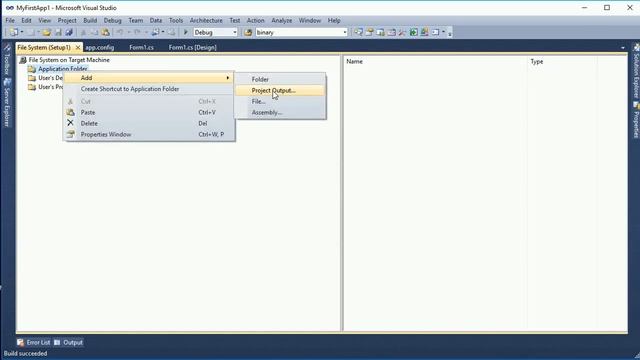Open the Toolbox side panel

tap(7, 60)
